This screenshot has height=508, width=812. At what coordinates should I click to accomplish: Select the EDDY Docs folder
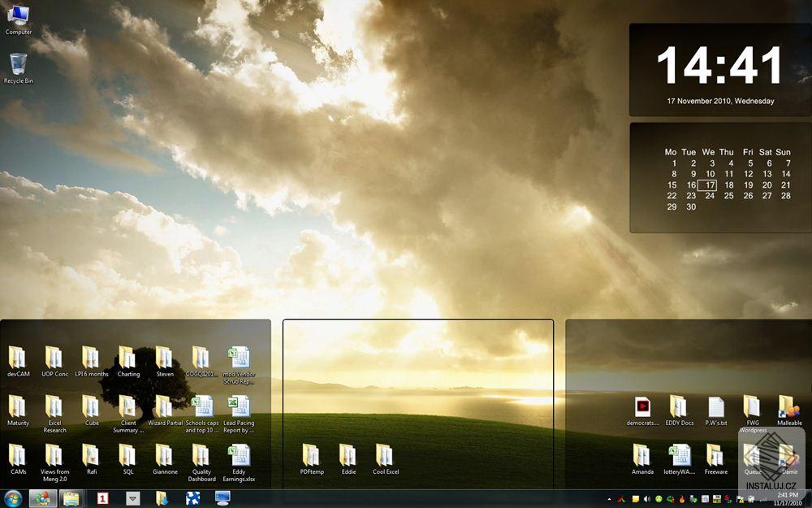(x=679, y=410)
